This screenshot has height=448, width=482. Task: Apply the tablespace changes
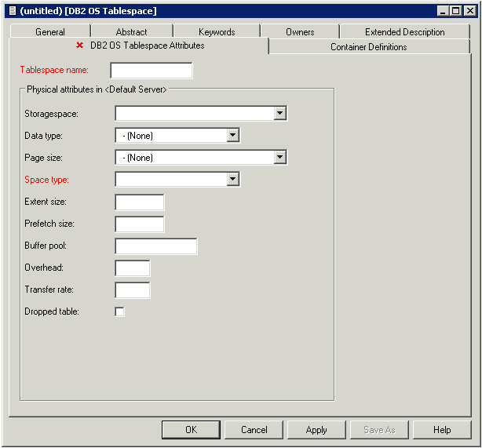pos(316,430)
